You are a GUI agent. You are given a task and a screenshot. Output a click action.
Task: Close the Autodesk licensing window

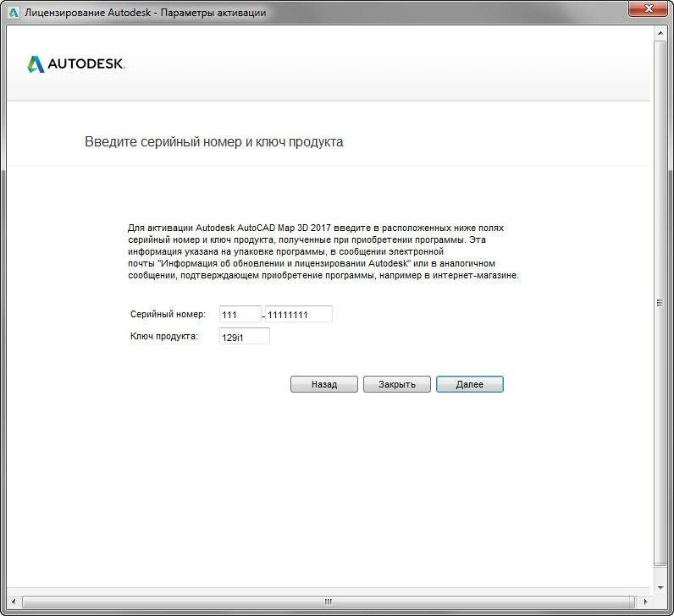click(x=649, y=8)
